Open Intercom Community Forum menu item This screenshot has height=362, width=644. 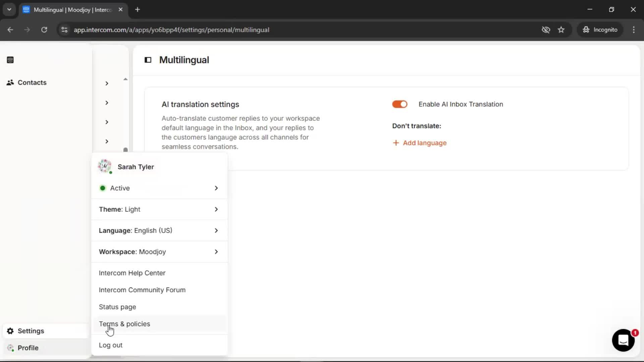[x=159, y=290]
